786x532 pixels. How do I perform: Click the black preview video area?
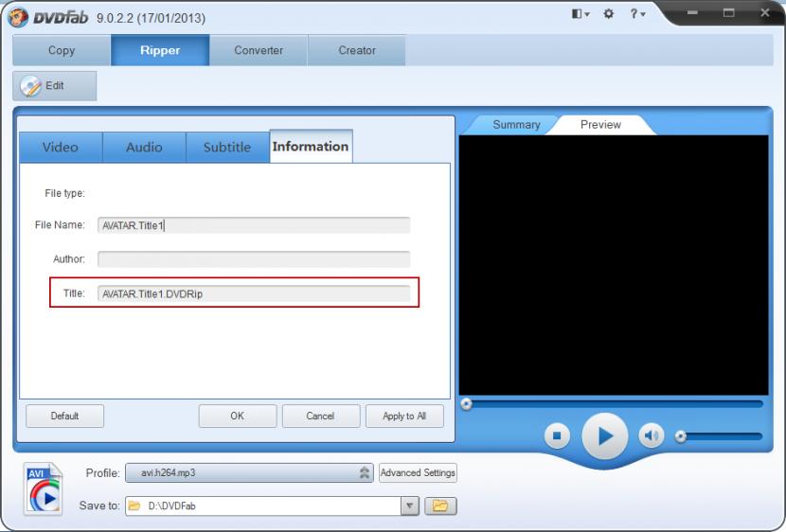[614, 265]
